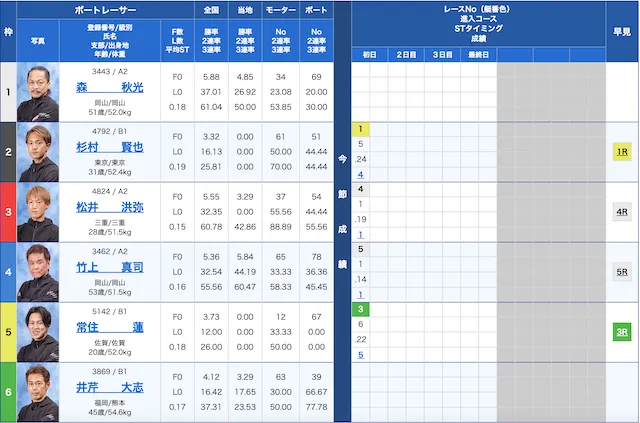The image size is (640, 423).
Task: Click ST timing value .14
Action: pyautogui.click(x=360, y=280)
